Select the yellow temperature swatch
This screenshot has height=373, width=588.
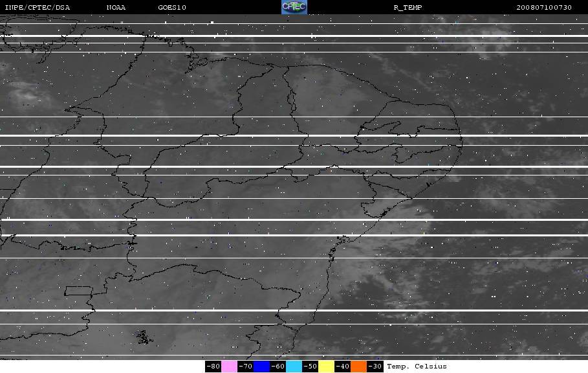pos(326,367)
